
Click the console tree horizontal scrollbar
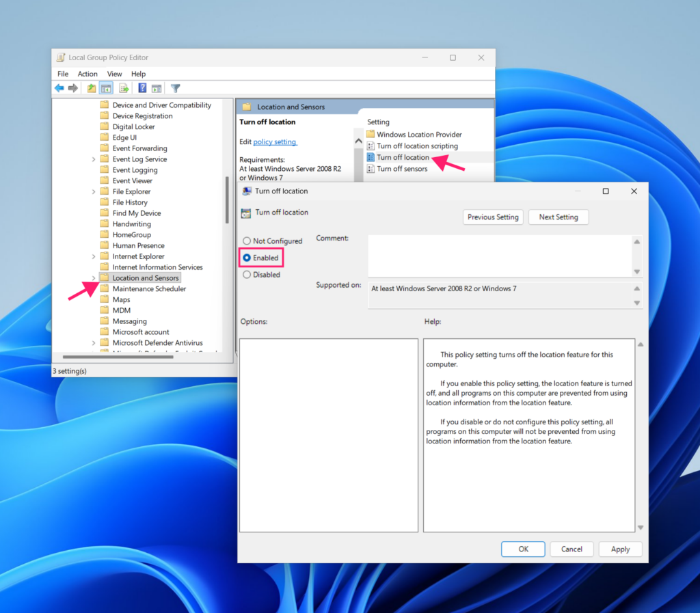(x=118, y=357)
